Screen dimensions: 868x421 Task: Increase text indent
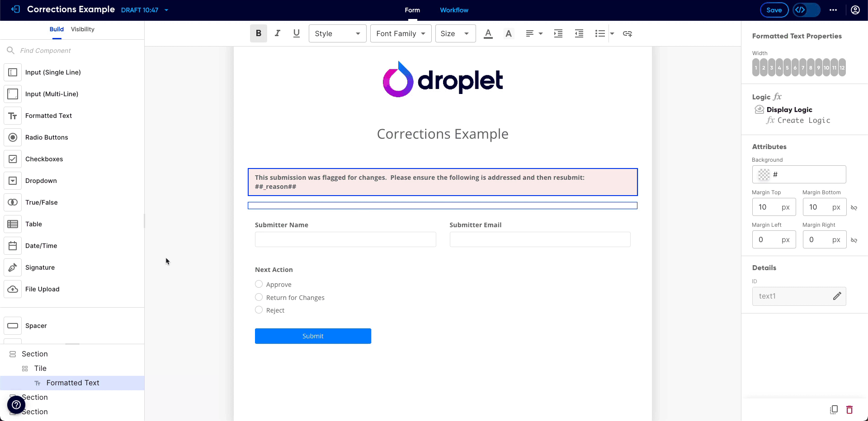click(558, 33)
